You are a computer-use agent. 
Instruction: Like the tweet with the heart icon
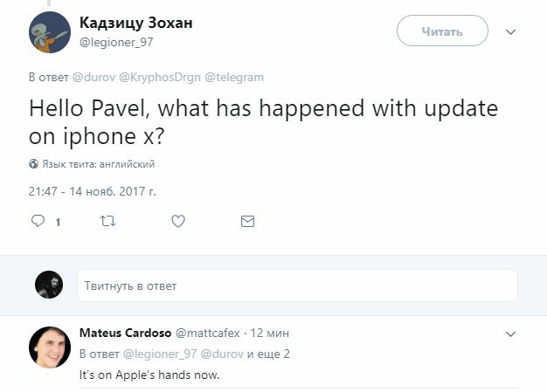click(178, 222)
